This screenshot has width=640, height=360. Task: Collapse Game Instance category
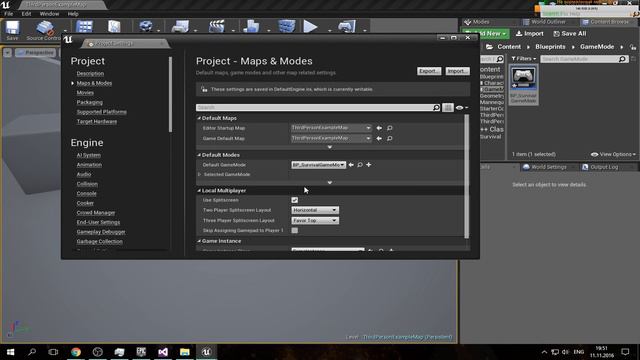(199, 241)
